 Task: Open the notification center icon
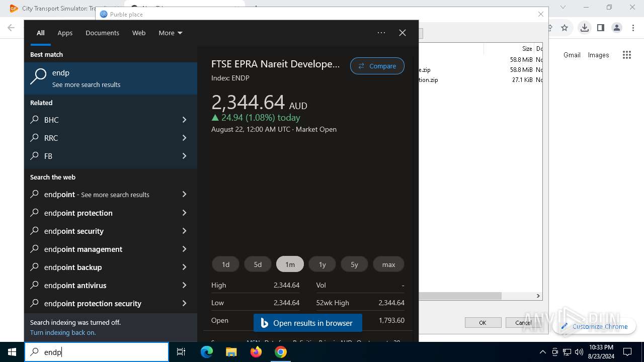(627, 352)
